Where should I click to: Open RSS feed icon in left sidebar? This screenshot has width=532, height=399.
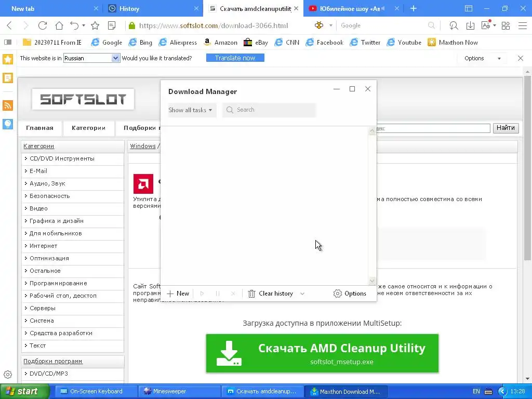click(8, 105)
